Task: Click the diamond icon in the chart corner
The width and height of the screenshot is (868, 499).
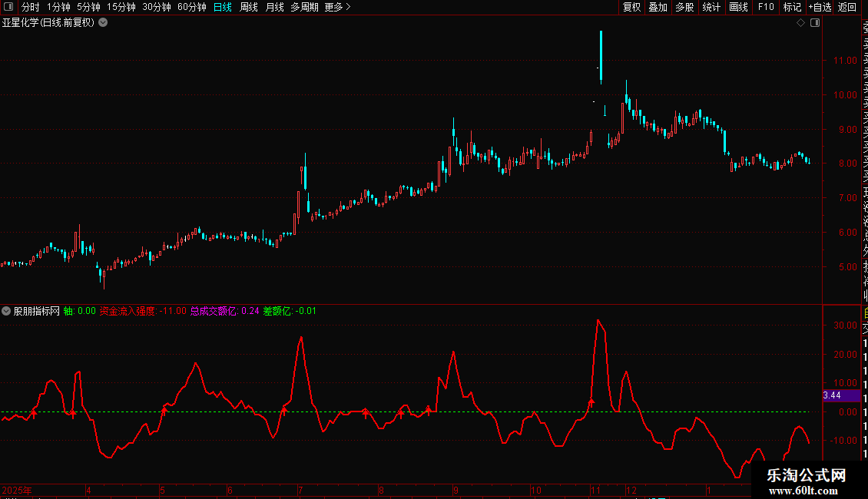Action: click(x=800, y=23)
